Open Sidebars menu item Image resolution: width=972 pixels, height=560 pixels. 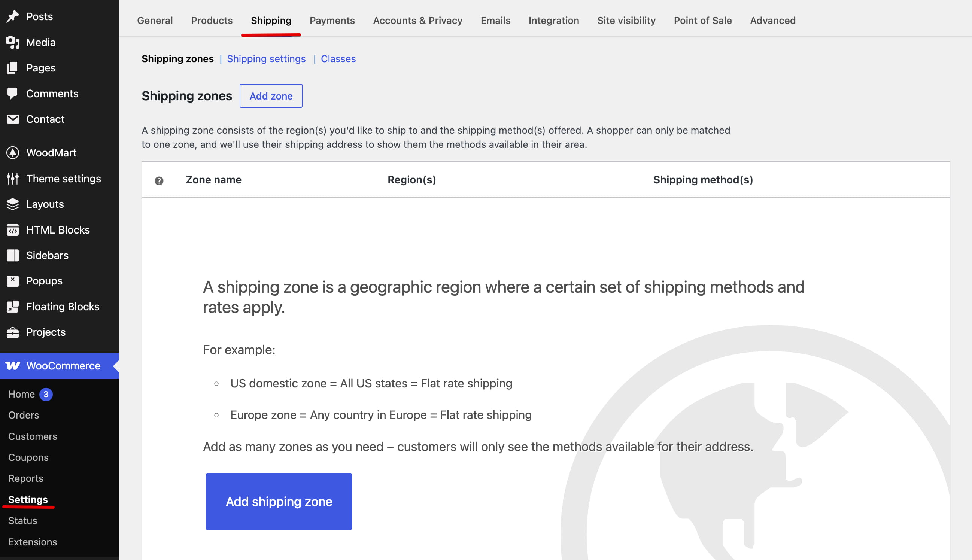(60, 255)
